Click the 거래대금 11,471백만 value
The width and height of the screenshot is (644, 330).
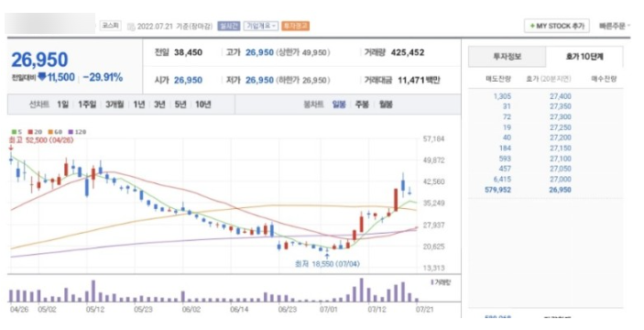coord(419,80)
